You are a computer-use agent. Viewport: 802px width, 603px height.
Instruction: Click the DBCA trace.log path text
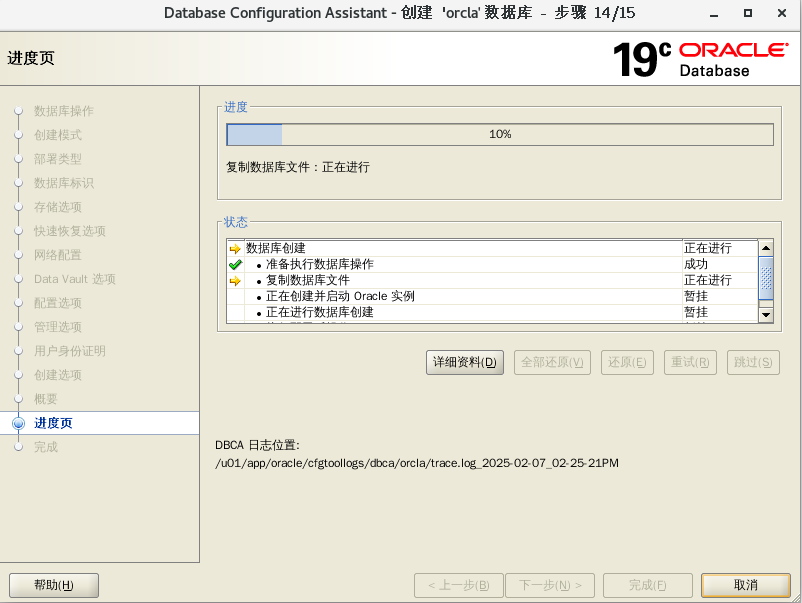coord(417,463)
